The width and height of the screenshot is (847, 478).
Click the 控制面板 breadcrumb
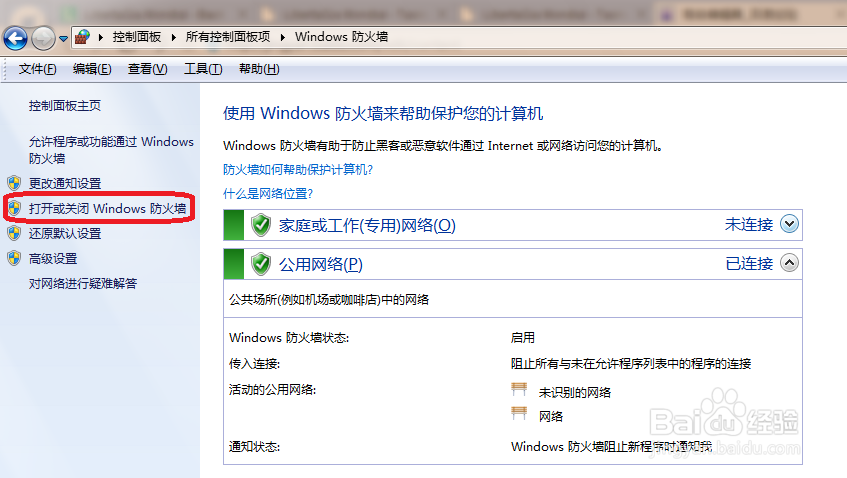[x=137, y=37]
